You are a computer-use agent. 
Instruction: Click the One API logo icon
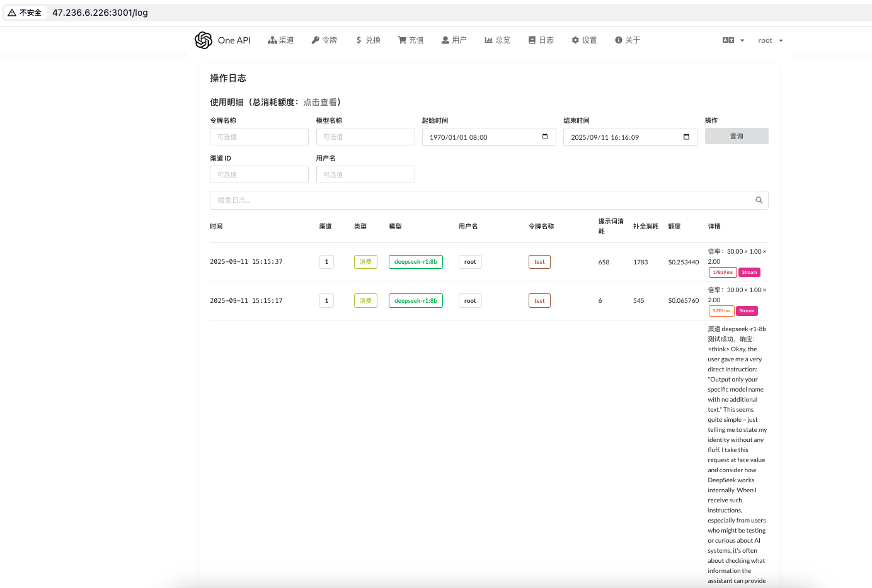(203, 40)
